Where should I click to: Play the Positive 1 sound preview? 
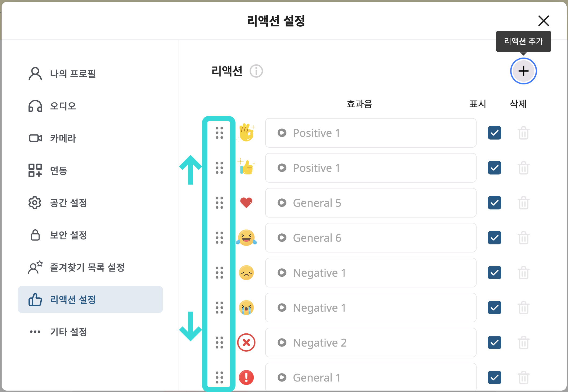[282, 133]
